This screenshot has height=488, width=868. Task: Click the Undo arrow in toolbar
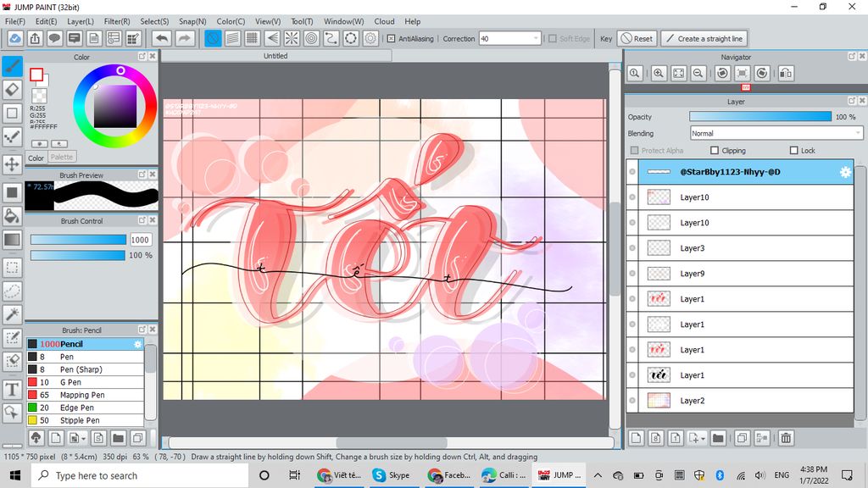tap(161, 38)
